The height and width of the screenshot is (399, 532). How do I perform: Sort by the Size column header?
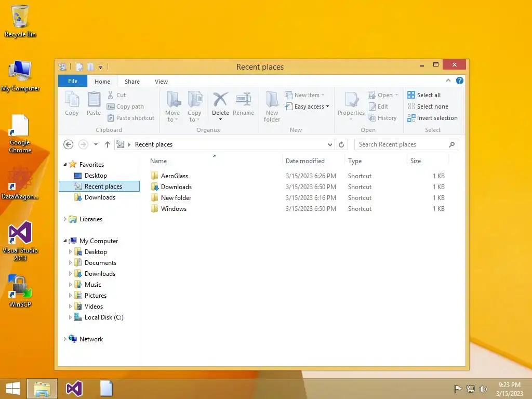[428, 161]
